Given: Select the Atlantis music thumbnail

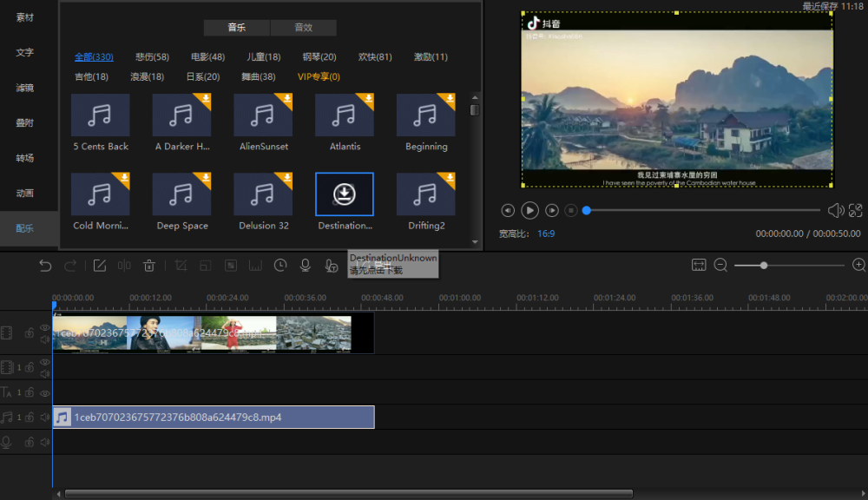Looking at the screenshot, I should (345, 115).
